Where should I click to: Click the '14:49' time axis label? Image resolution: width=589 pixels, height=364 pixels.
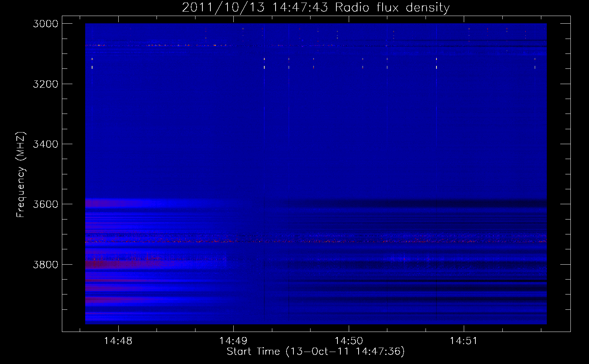tap(233, 341)
